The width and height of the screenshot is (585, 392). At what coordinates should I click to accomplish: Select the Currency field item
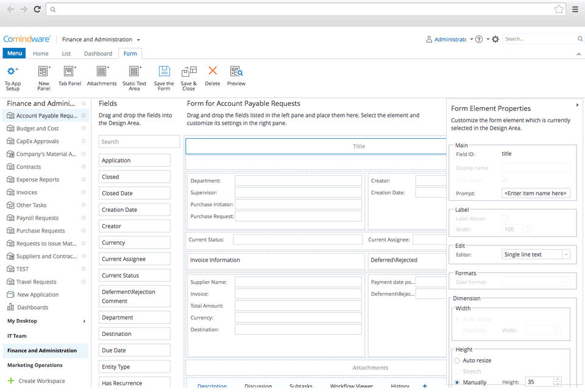134,243
